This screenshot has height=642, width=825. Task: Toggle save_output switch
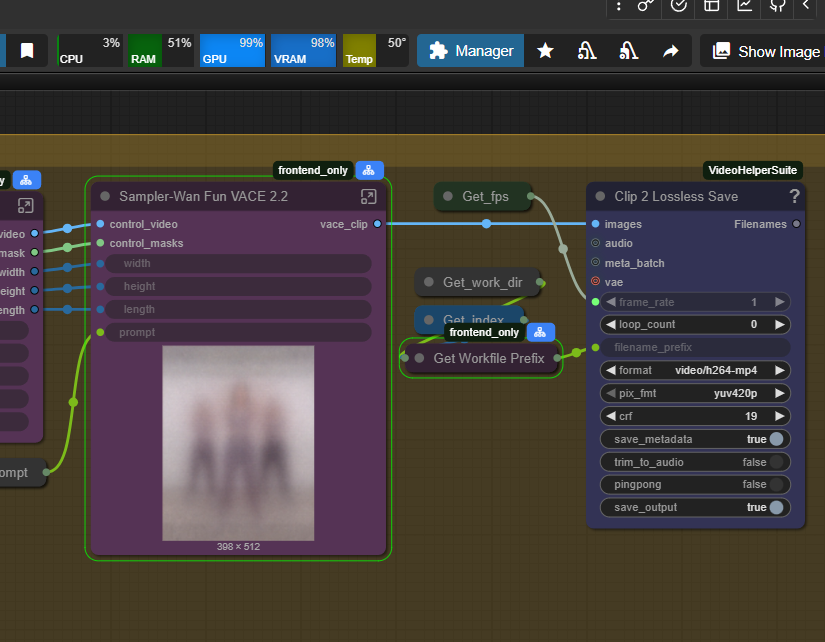[x=776, y=507]
